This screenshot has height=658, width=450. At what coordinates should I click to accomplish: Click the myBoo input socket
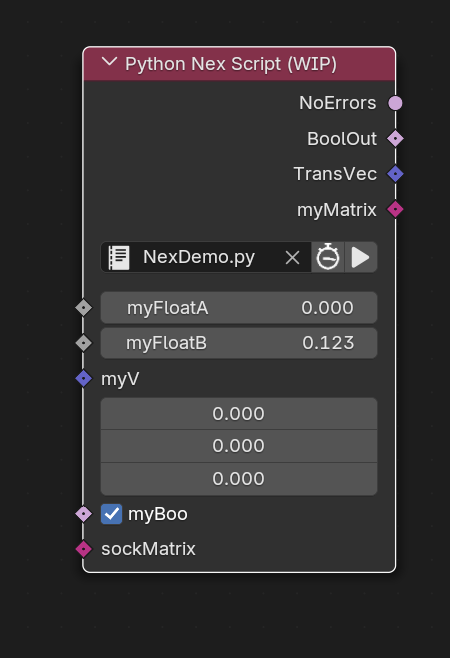click(x=84, y=514)
